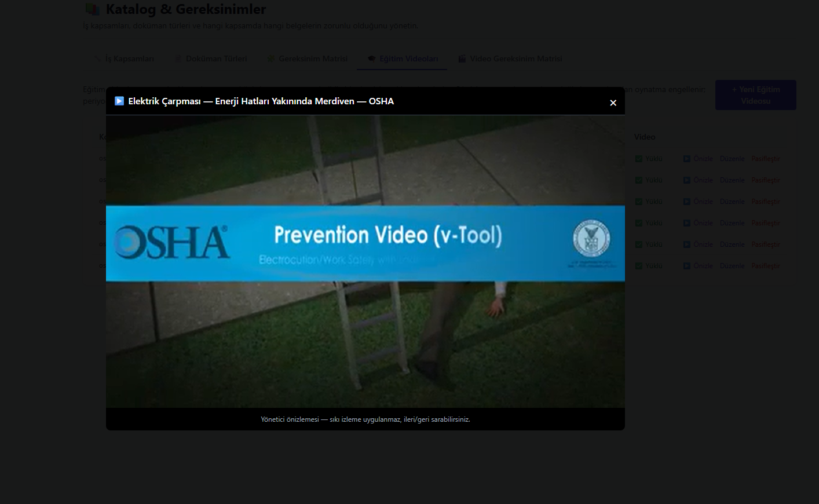The height and width of the screenshot is (504, 819).
Task: Switch to the Doküman Türleri tab
Action: (x=211, y=59)
